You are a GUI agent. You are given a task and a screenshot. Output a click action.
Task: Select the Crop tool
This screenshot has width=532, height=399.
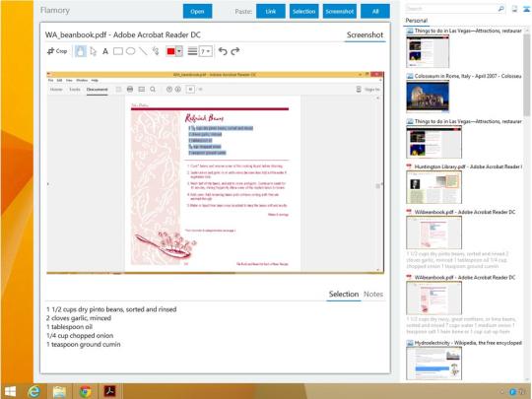click(57, 51)
